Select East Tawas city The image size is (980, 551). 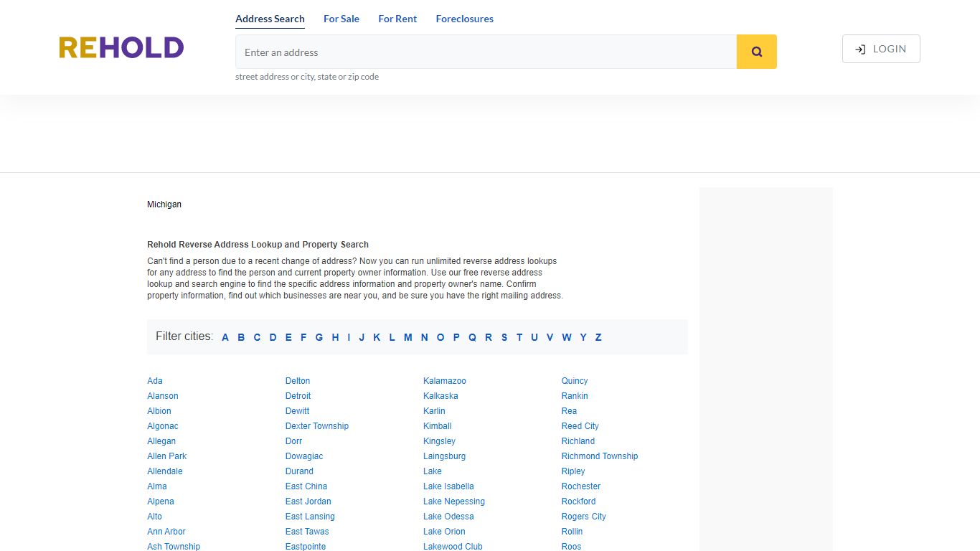pyautogui.click(x=307, y=532)
